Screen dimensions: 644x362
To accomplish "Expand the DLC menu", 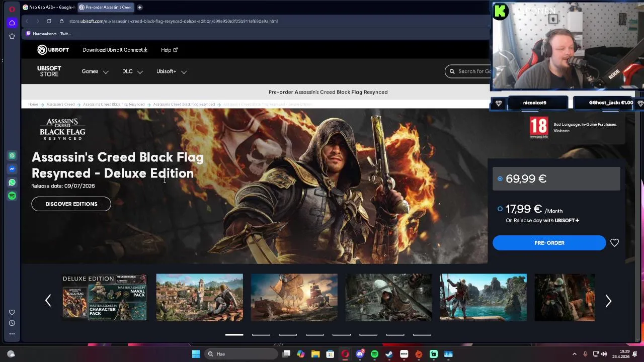I will coord(132,71).
